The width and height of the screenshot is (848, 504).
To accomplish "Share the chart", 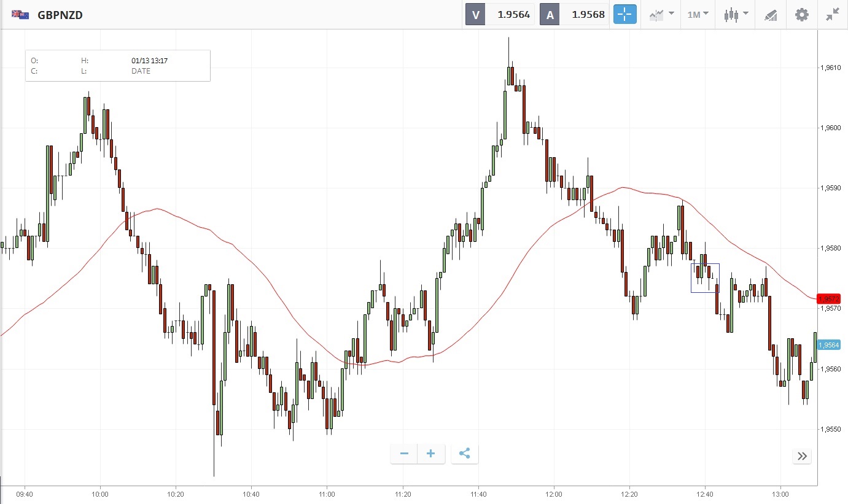I will click(465, 454).
